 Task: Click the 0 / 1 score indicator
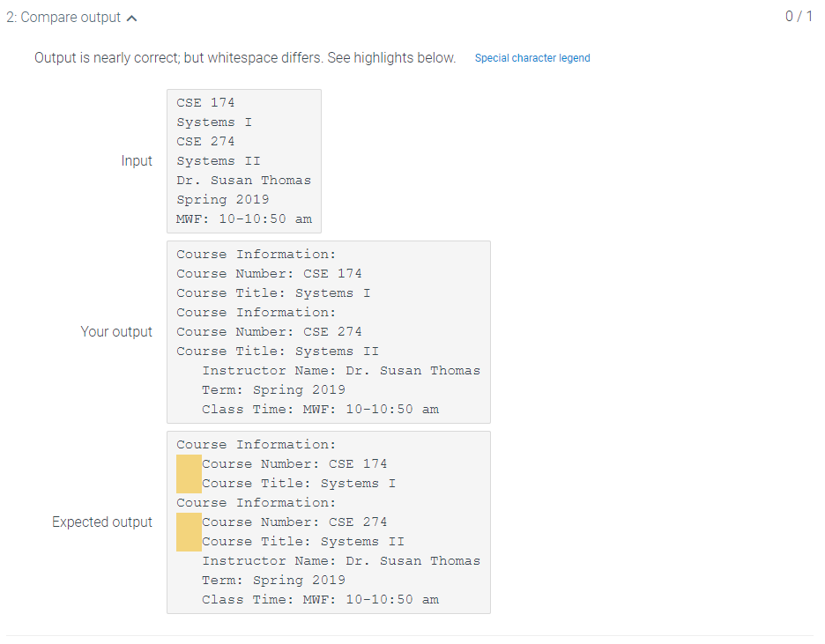coord(799,16)
